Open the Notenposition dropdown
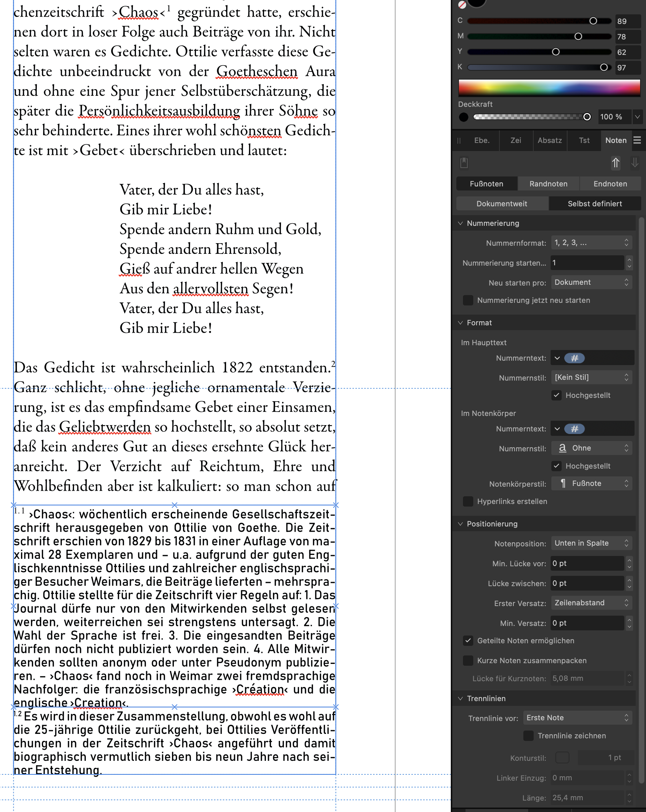Image resolution: width=646 pixels, height=812 pixels. [x=591, y=543]
